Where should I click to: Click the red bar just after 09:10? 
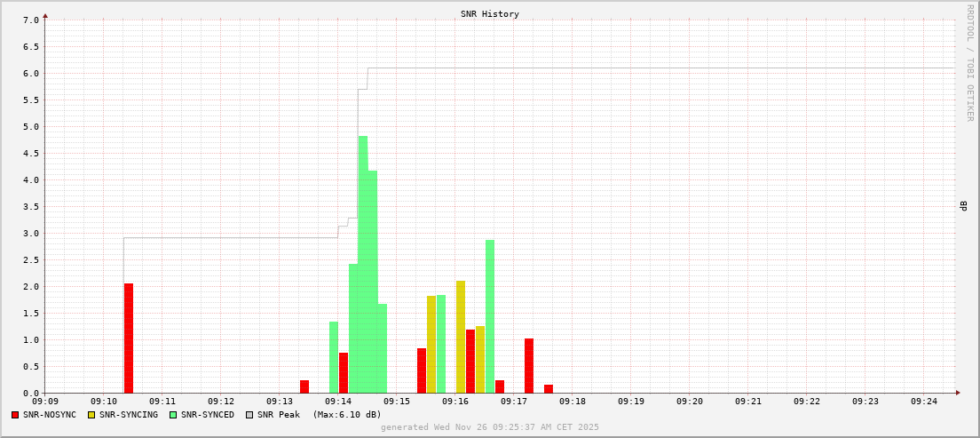(129, 338)
